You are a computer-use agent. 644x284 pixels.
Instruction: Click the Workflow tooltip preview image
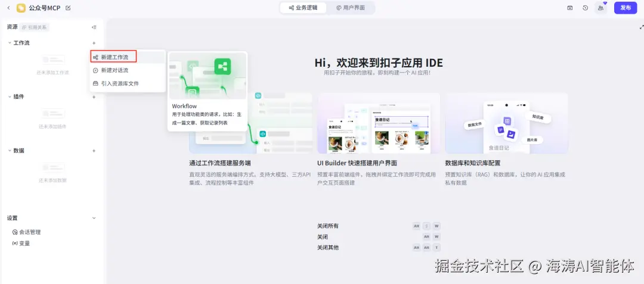(x=208, y=76)
